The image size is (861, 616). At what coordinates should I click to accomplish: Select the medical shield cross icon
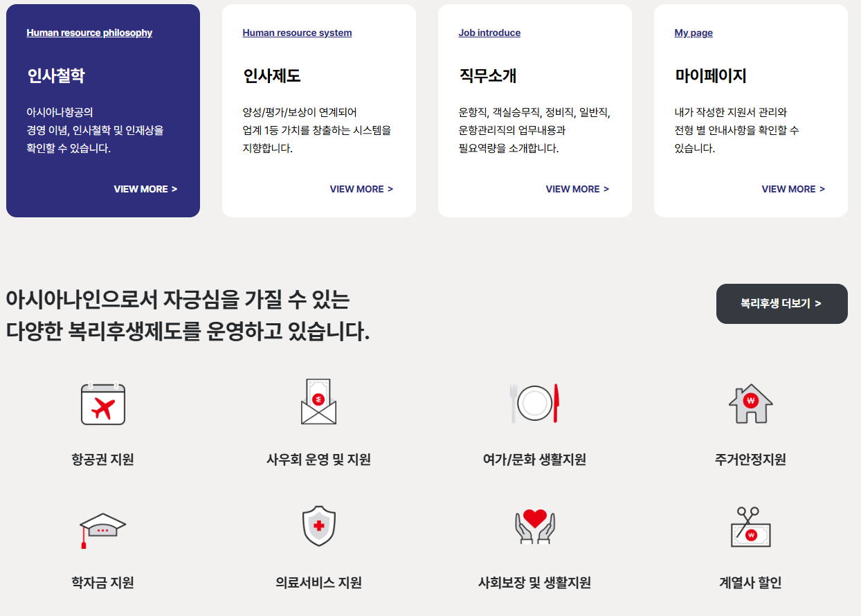319,526
